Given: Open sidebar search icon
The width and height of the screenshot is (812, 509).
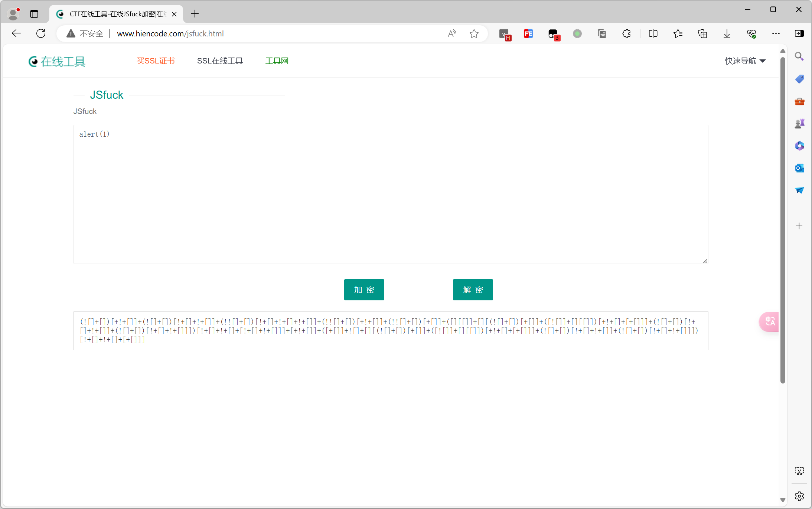Looking at the screenshot, I should [x=799, y=56].
